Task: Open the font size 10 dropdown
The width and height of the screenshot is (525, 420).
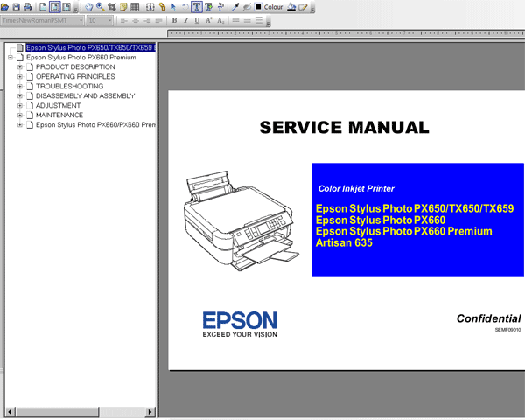Action: click(x=100, y=21)
